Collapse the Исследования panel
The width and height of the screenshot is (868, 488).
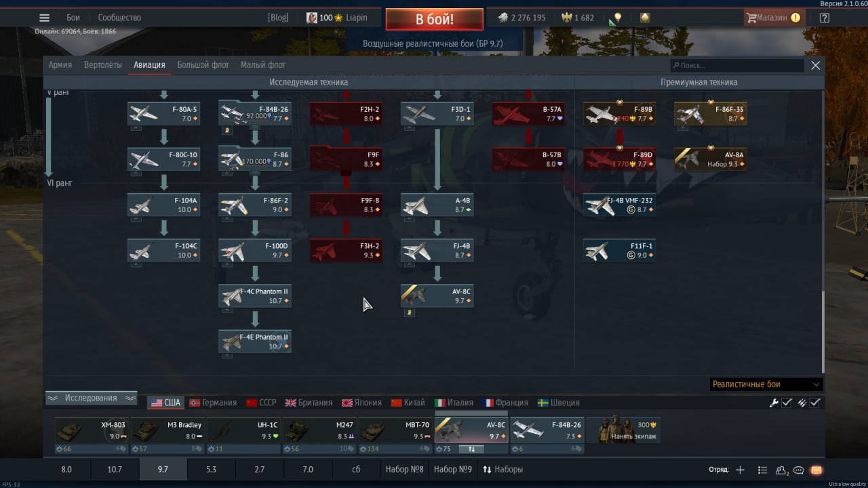coord(91,398)
